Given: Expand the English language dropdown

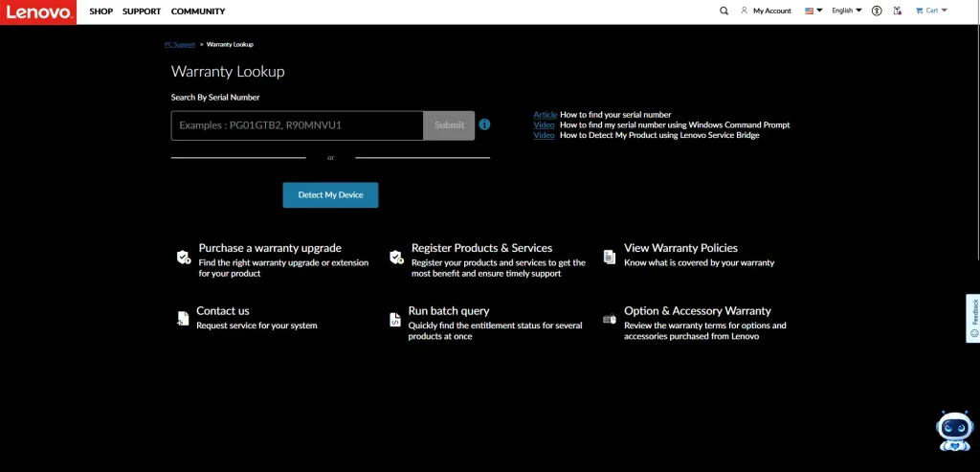Looking at the screenshot, I should (x=847, y=11).
